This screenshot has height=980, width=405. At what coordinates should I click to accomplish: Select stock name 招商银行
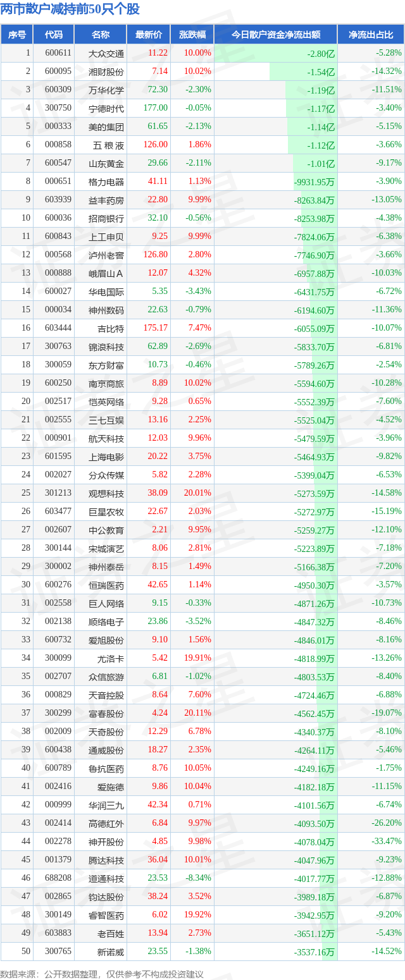coord(106,218)
